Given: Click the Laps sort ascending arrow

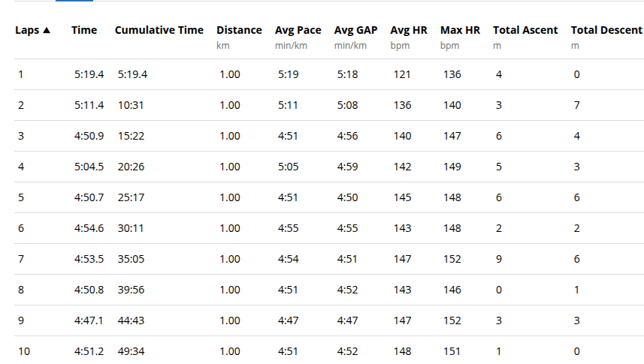Looking at the screenshot, I should (x=47, y=30).
